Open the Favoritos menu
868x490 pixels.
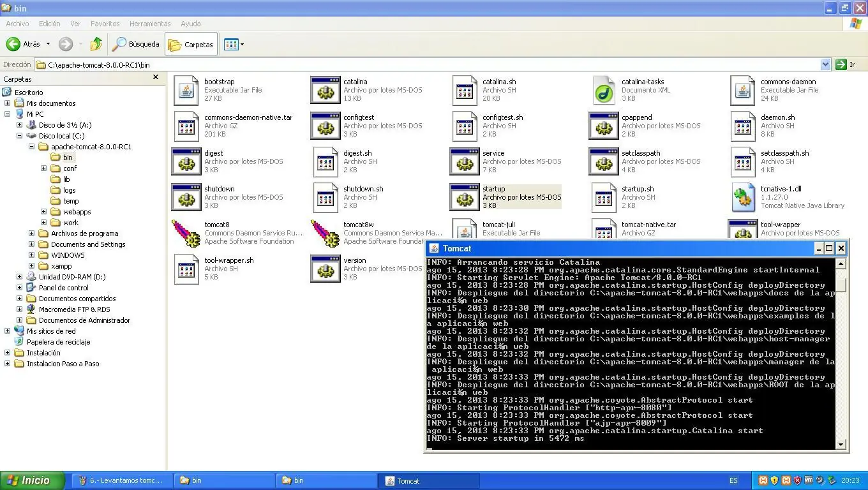pos(105,24)
